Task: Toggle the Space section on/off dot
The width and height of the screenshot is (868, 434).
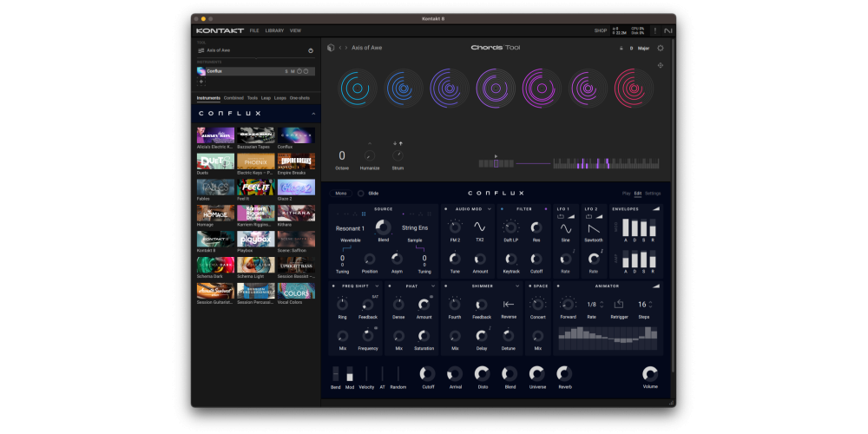Action: (x=529, y=286)
